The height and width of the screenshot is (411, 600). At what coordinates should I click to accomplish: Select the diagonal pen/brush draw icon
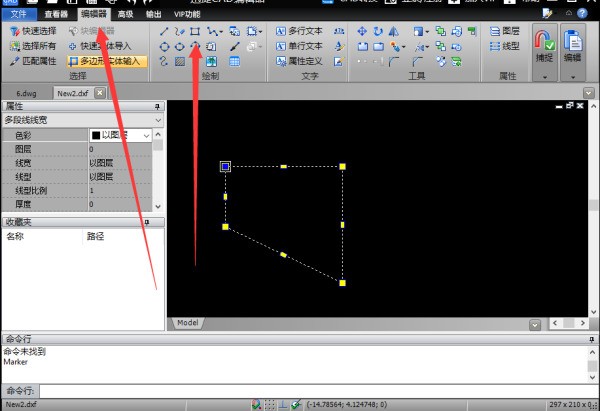click(x=235, y=47)
